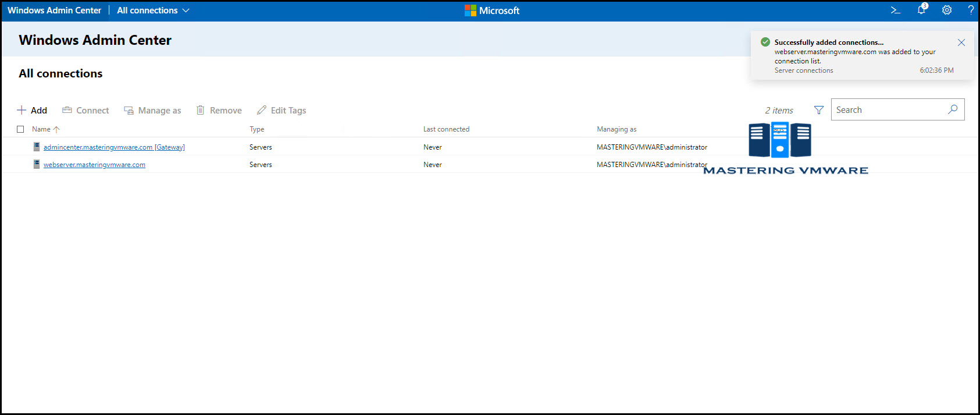Sort by the Name column
Viewport: 980px width, 415px height.
pyautogui.click(x=45, y=129)
